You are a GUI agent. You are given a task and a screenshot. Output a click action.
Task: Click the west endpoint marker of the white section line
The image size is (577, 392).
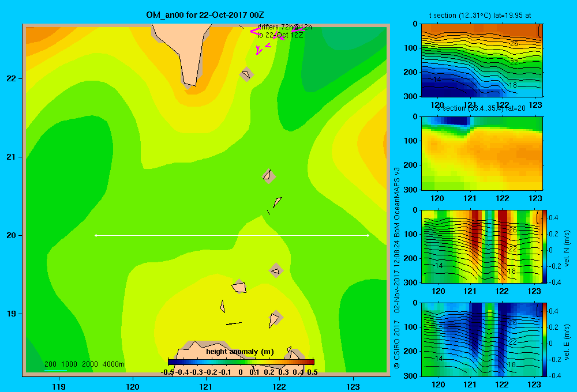click(96, 235)
